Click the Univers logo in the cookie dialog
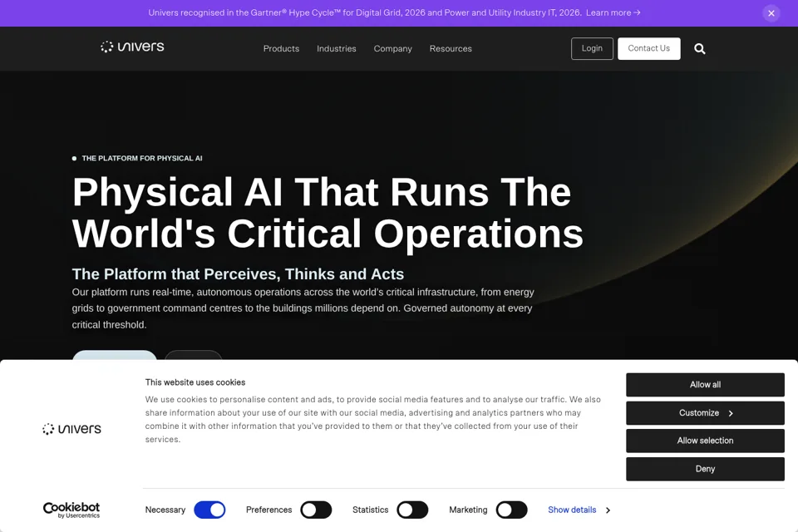This screenshot has width=798, height=532. pos(71,429)
